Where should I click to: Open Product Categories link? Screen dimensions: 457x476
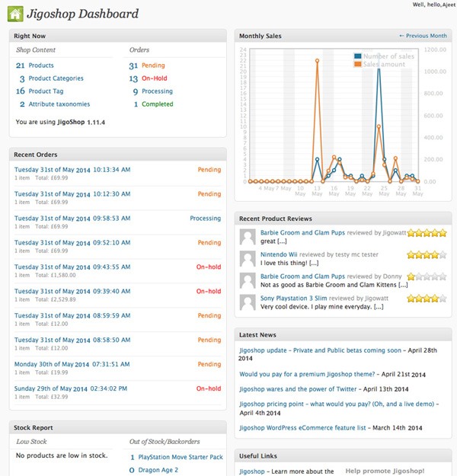click(56, 78)
